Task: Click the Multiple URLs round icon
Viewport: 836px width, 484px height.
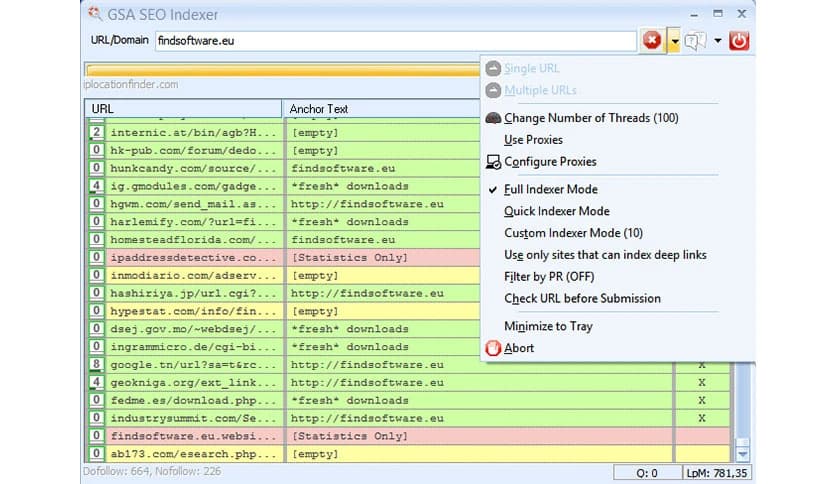Action: [x=493, y=91]
